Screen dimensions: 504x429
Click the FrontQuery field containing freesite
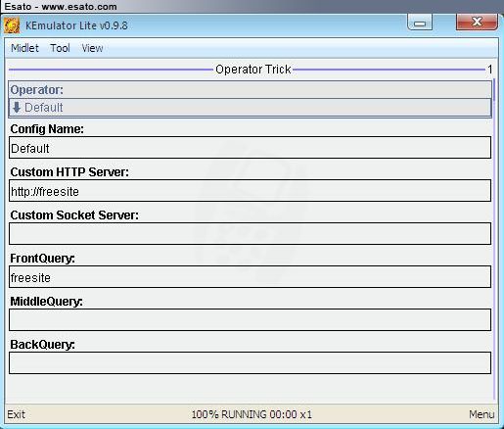250,277
